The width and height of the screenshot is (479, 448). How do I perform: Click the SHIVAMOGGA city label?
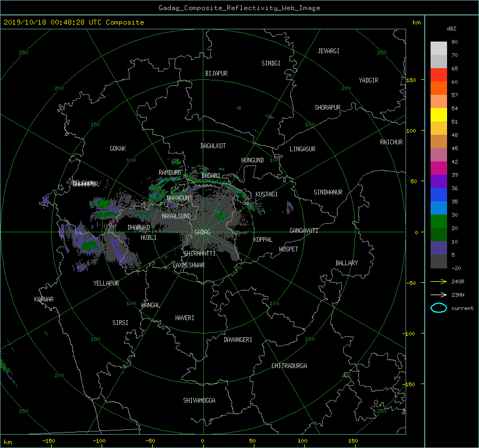click(199, 400)
